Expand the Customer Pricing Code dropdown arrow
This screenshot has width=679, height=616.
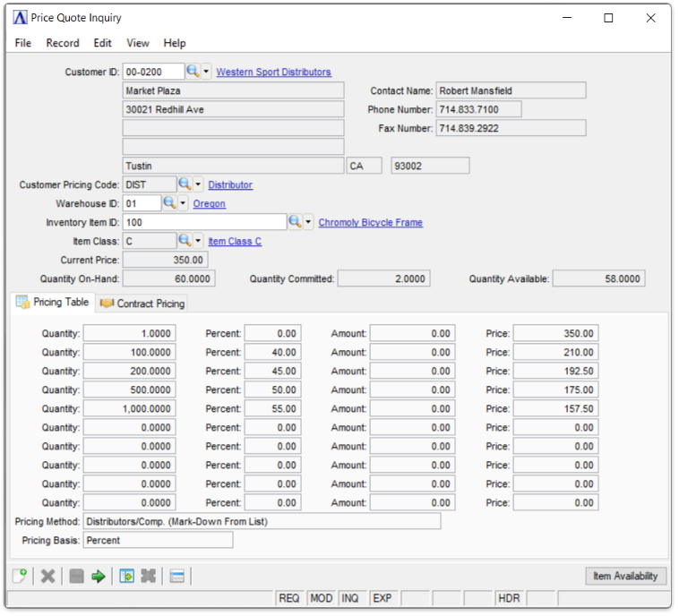pos(199,184)
